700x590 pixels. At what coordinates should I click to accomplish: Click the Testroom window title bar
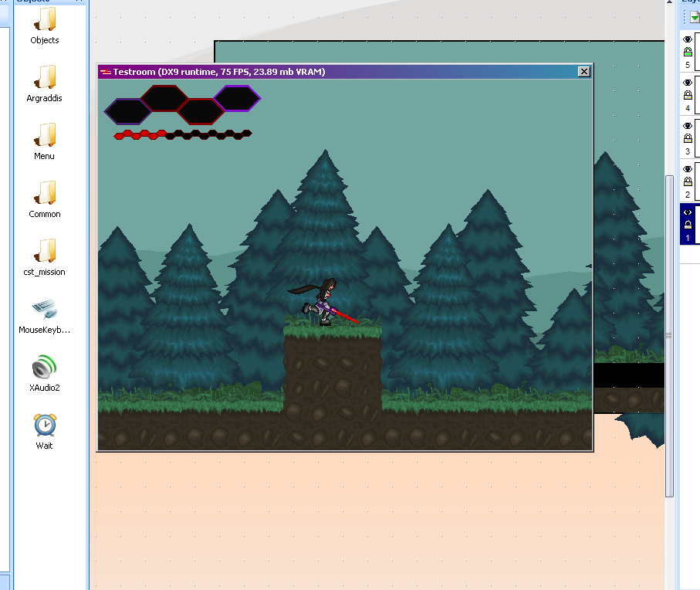click(x=345, y=72)
